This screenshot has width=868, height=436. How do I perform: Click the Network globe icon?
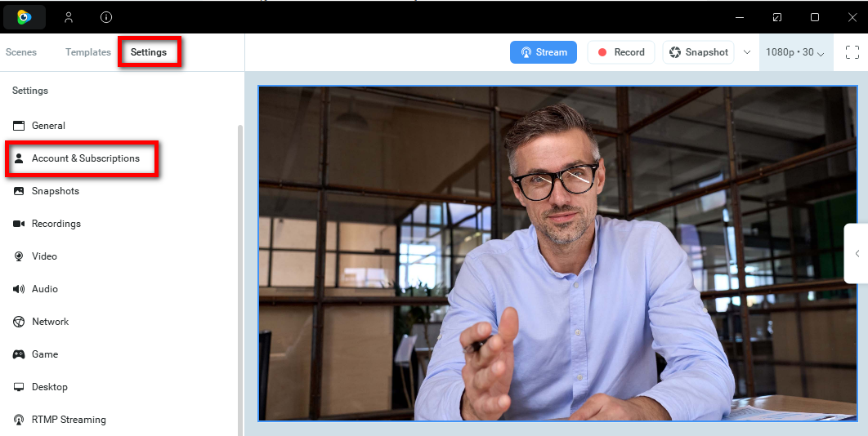[x=19, y=322]
